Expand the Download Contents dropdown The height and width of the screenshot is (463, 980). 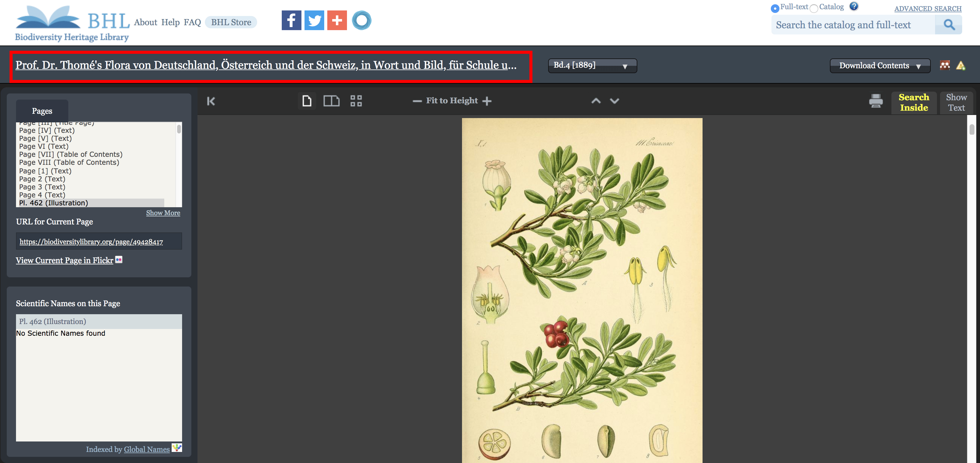879,65
